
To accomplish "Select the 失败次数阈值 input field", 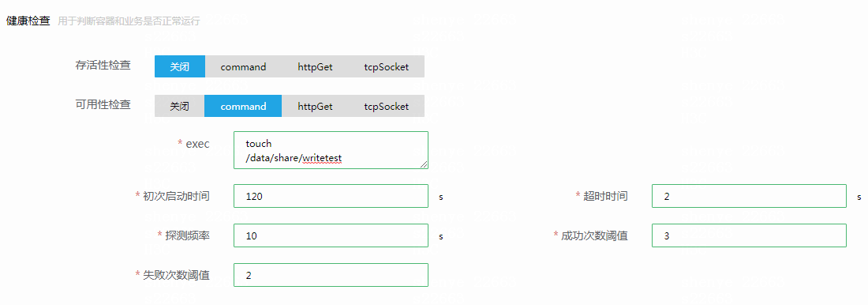I will pyautogui.click(x=331, y=274).
